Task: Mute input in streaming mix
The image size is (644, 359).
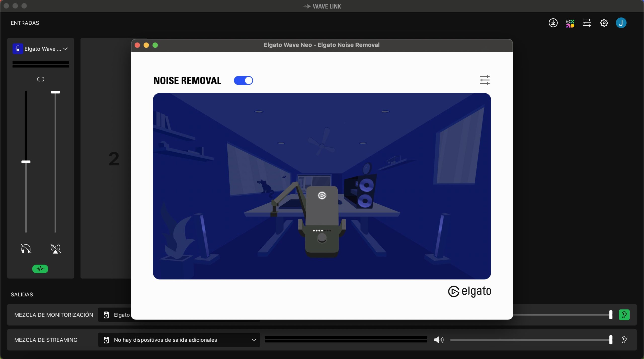Action: [55, 248]
